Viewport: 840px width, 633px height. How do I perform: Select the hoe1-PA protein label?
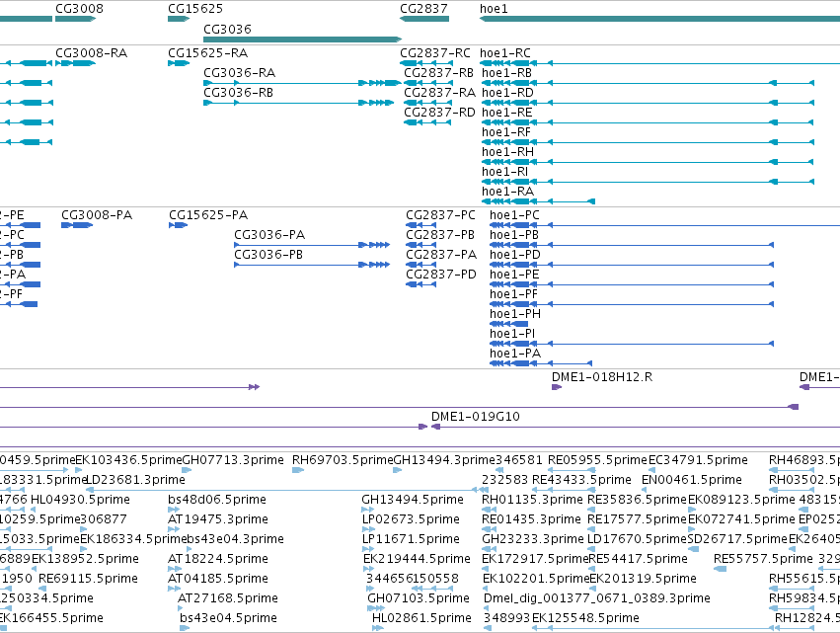click(x=515, y=354)
